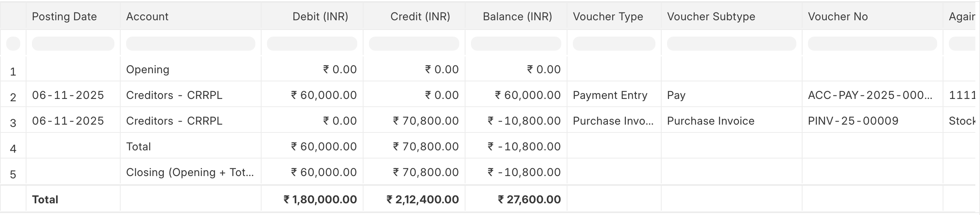Viewport: 980px width, 215px height.
Task: Open voucher PINV-25-00009
Action: tap(853, 121)
